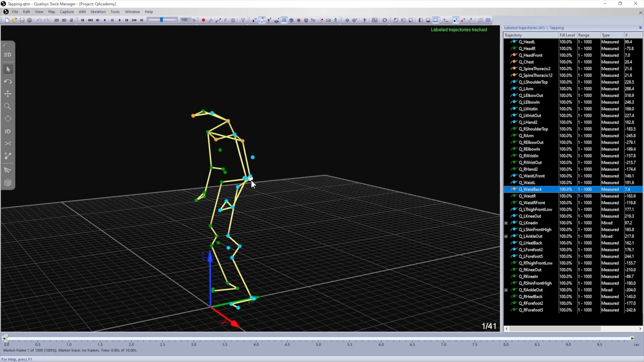Click the center on marker crosshair icon
Image resolution: width=644 pixels, height=362 pixels.
[347, 20]
